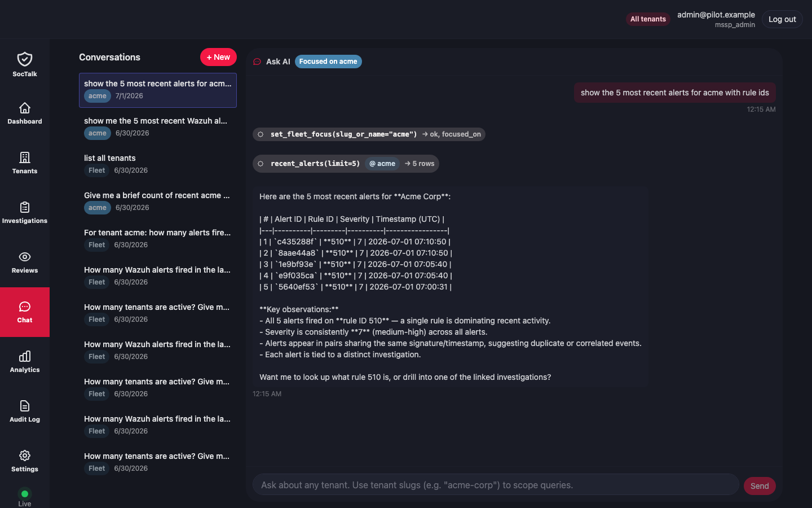The height and width of the screenshot is (508, 812).
Task: Click the Ask AI chat bubble icon
Action: coord(257,62)
